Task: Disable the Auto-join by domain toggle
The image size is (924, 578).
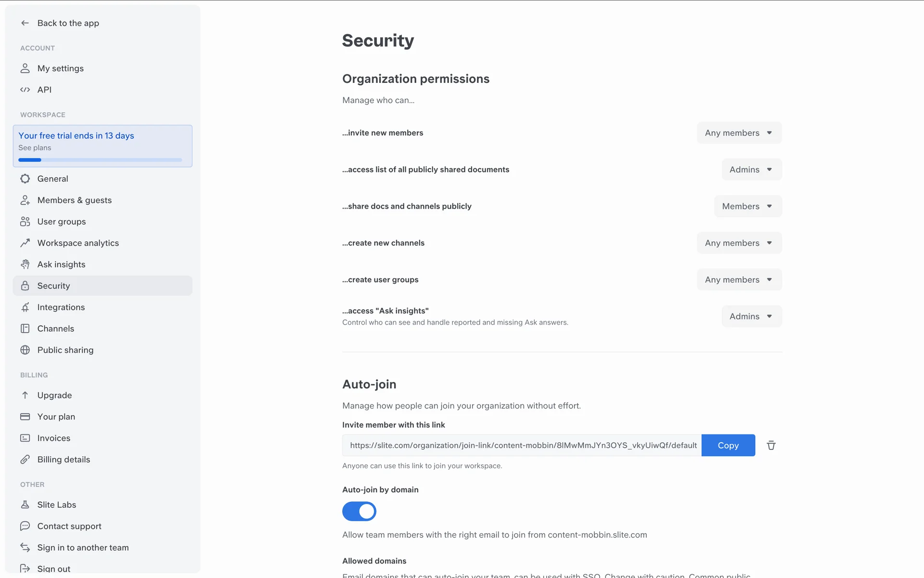Action: click(x=359, y=512)
